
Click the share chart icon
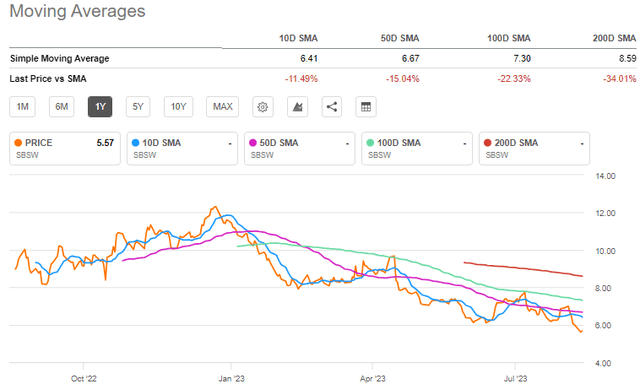tap(331, 107)
